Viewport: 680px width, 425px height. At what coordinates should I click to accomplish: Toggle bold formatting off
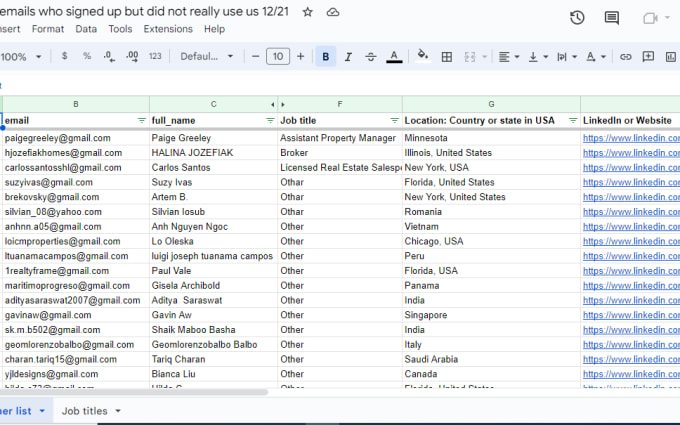tap(326, 57)
